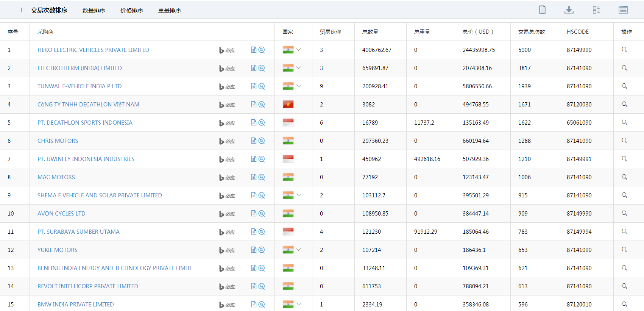Click the action search icon in row 12

[x=624, y=250]
